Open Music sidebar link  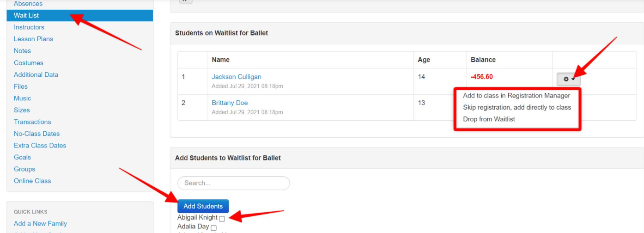(x=23, y=98)
